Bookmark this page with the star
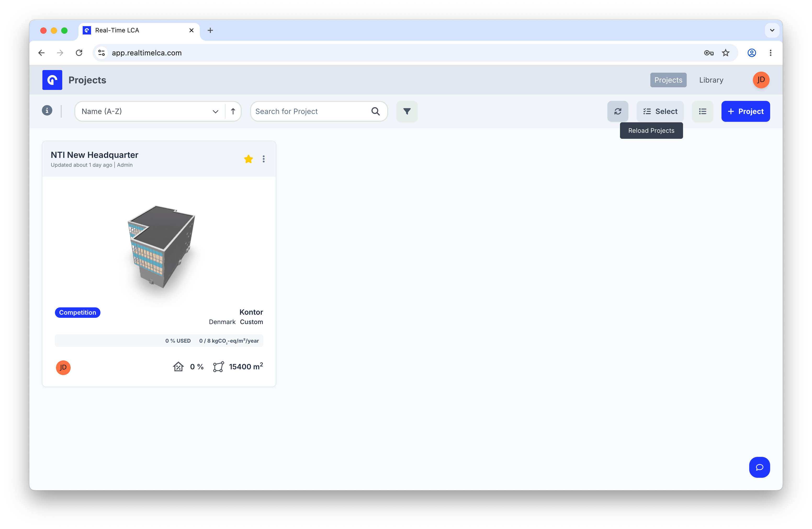812x529 pixels. tap(725, 53)
